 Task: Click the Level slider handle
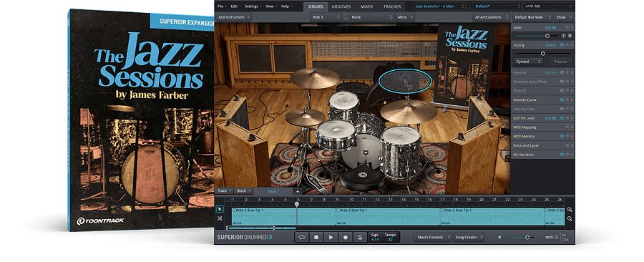pyautogui.click(x=547, y=36)
